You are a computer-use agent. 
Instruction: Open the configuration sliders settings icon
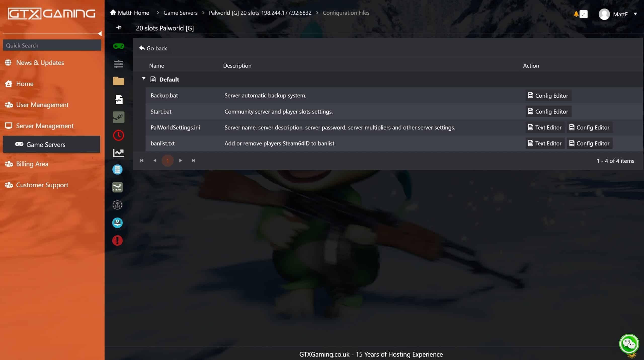[118, 64]
